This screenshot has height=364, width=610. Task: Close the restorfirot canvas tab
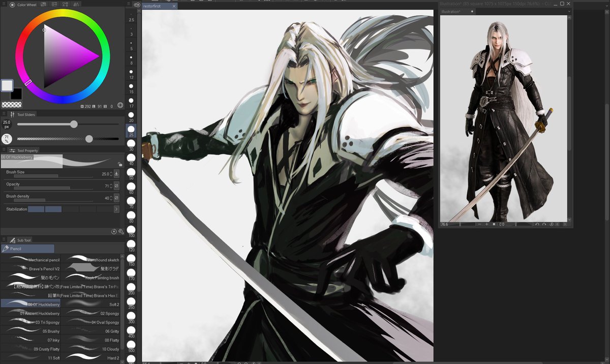[173, 7]
